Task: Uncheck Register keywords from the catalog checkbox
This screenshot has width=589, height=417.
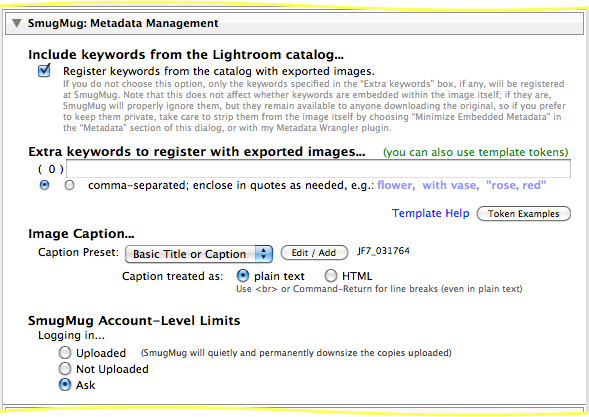Action: click(44, 70)
